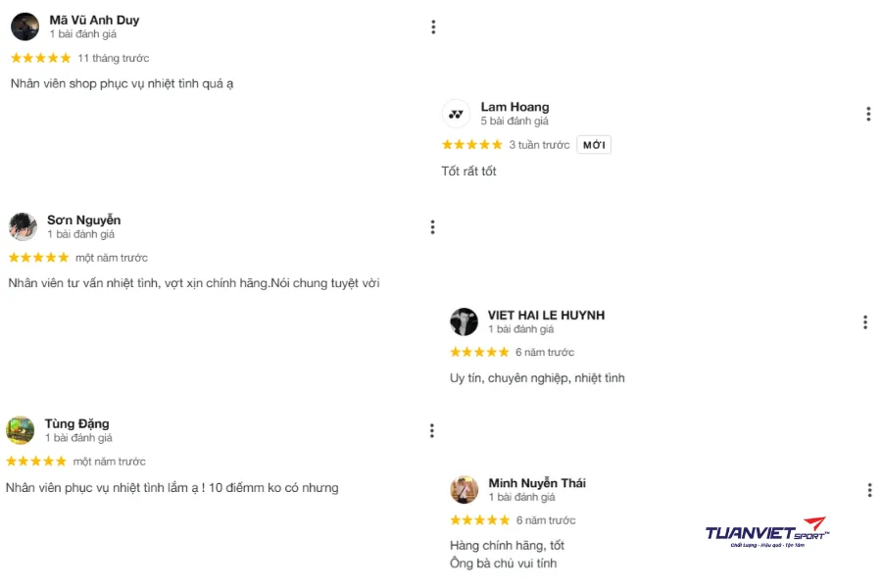Open three-dot menu on Lam Hoang's review
This screenshot has height=588, width=882.
pos(868,114)
